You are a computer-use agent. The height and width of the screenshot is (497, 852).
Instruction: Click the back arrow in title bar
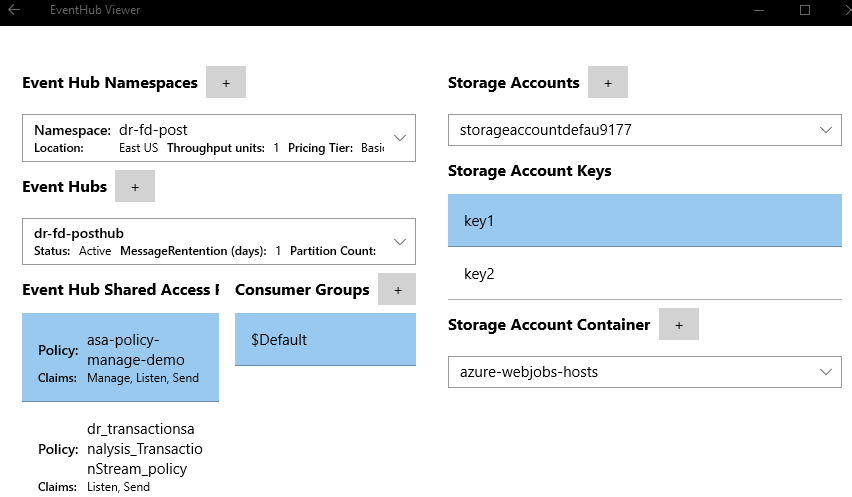[x=14, y=10]
